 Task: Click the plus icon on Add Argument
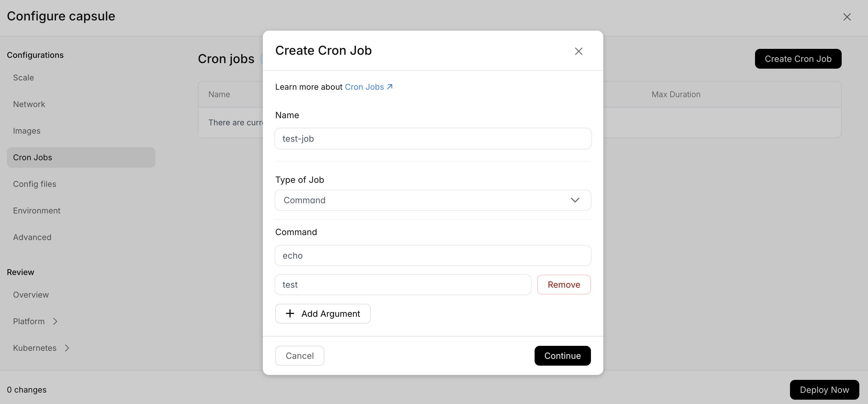(290, 314)
